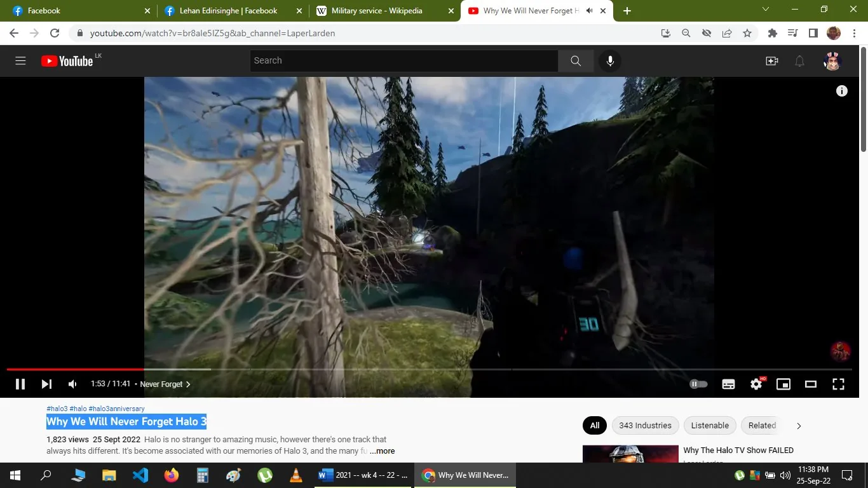The height and width of the screenshot is (488, 868).
Task: Enter fullscreen mode
Action: (x=838, y=384)
